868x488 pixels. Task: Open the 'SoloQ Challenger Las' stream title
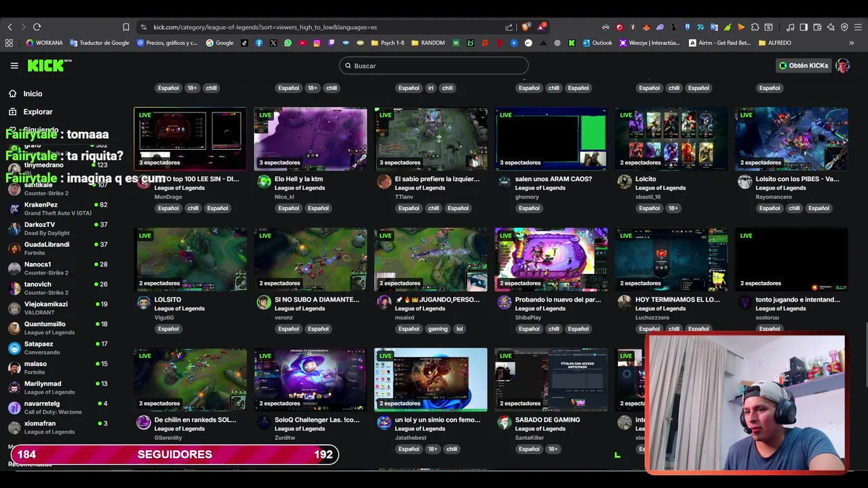pos(317,420)
